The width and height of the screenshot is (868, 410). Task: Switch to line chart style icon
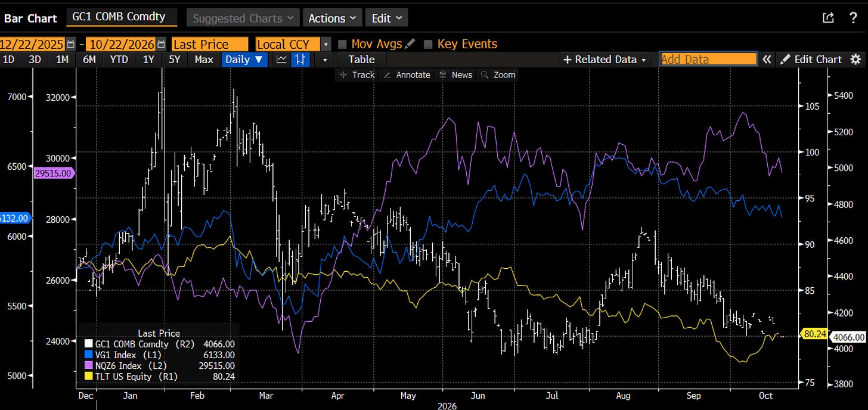point(282,59)
